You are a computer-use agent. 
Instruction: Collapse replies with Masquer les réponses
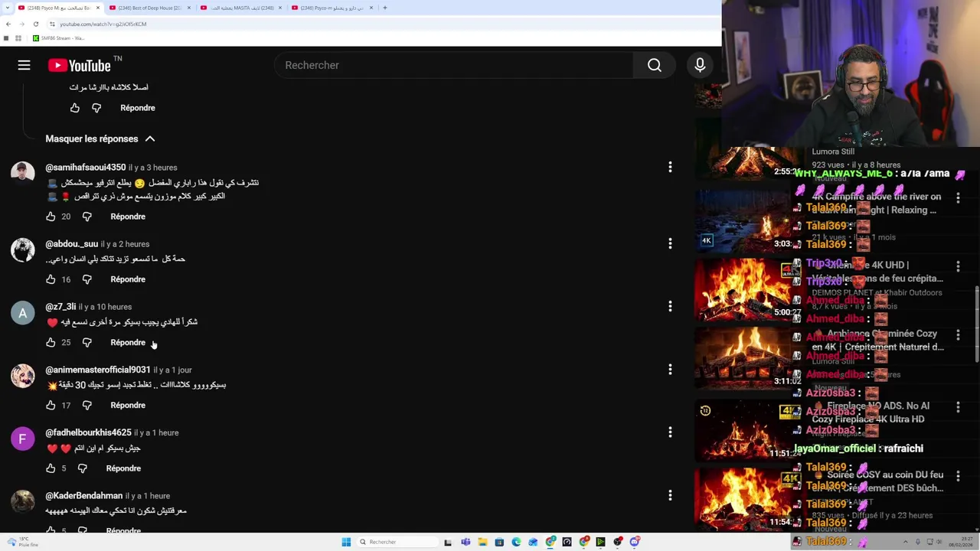click(x=100, y=139)
